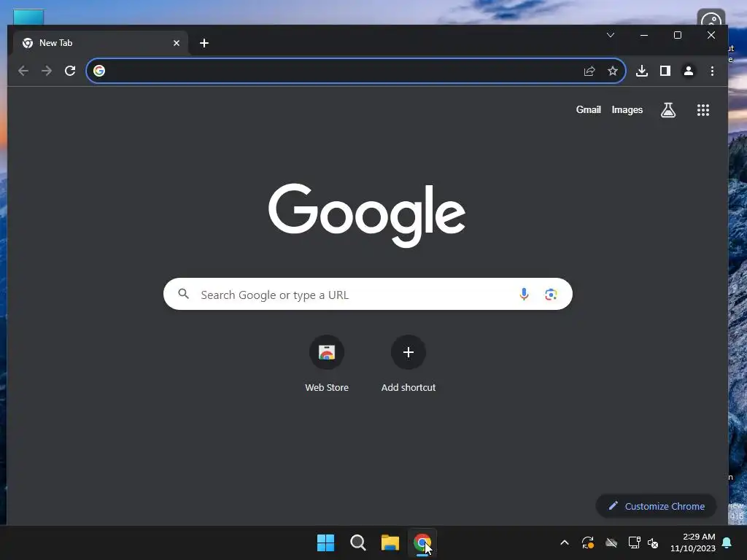Screen dimensions: 747x560
Task: Click the Google icon in the address bar
Action: click(99, 71)
